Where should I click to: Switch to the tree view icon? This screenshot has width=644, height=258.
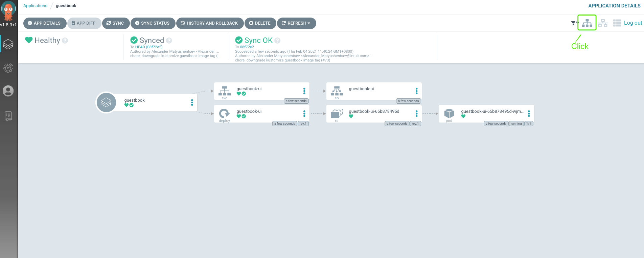click(587, 23)
